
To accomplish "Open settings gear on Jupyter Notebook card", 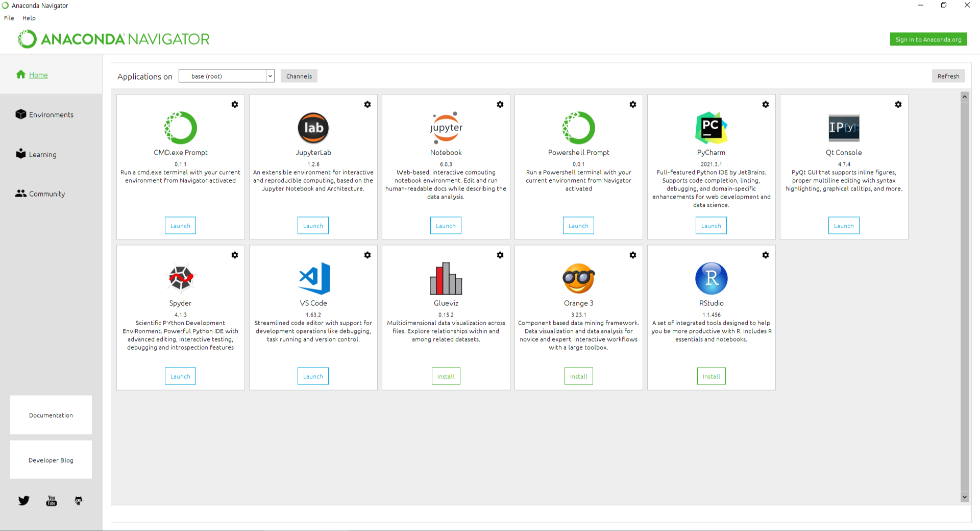I will [500, 104].
